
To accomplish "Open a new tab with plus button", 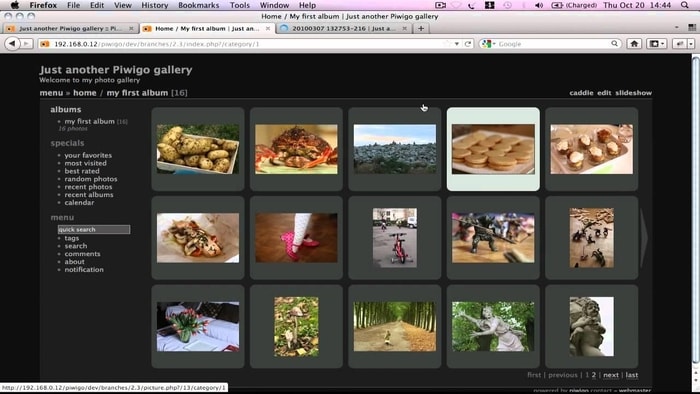I will [x=421, y=28].
